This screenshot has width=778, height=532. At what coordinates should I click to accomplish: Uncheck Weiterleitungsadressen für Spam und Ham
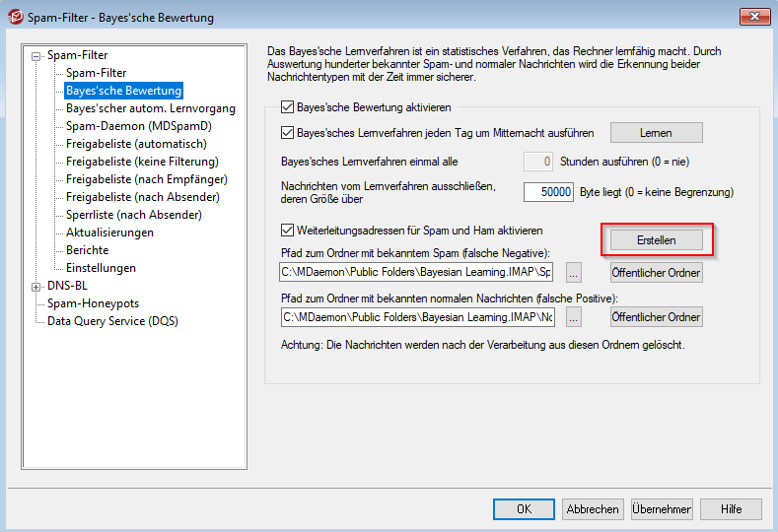pyautogui.click(x=288, y=231)
